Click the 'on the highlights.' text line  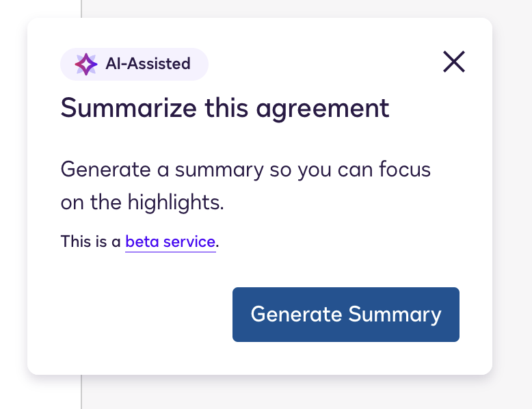142,202
